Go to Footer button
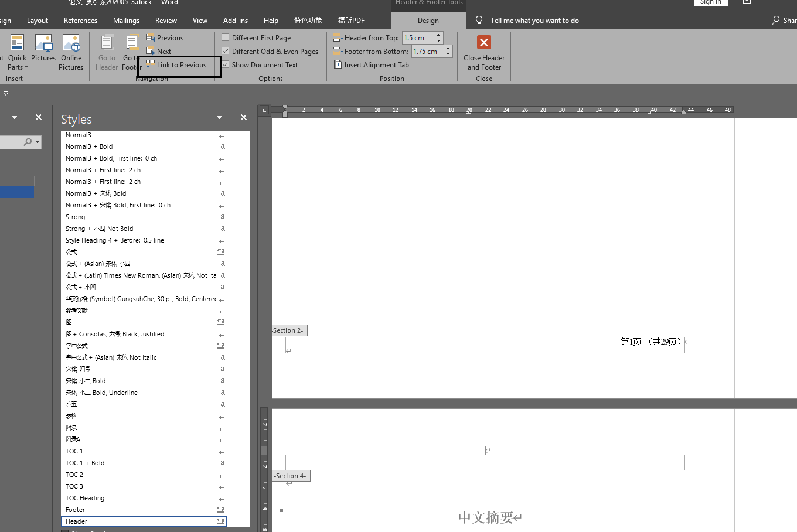The height and width of the screenshot is (532, 797). pos(132,52)
